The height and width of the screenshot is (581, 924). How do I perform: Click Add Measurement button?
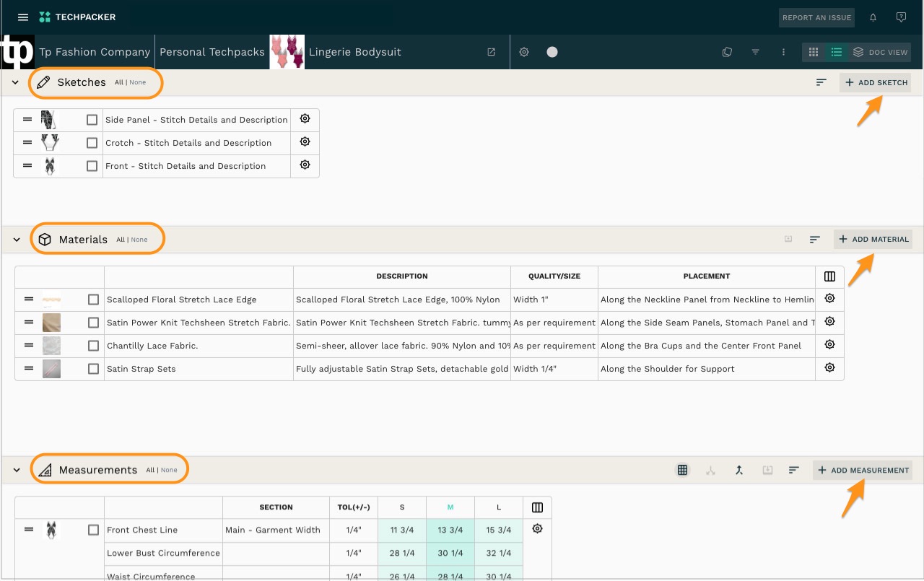(x=863, y=470)
